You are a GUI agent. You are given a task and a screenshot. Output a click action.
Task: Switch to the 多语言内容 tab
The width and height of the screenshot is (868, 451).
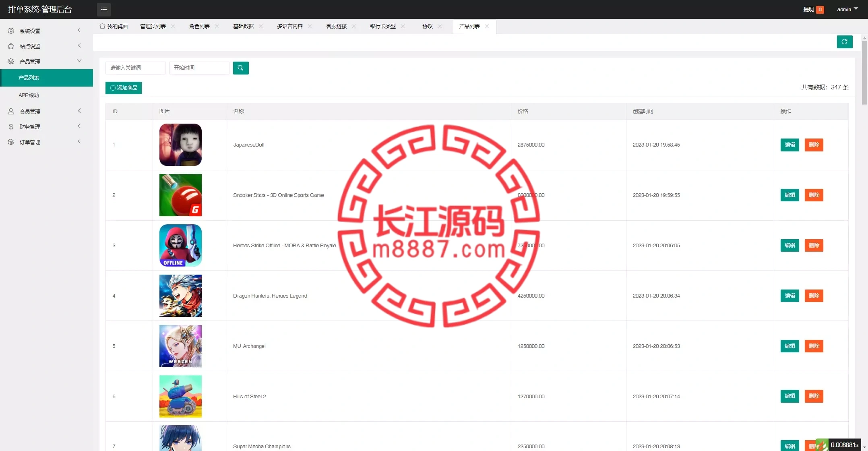tap(289, 26)
